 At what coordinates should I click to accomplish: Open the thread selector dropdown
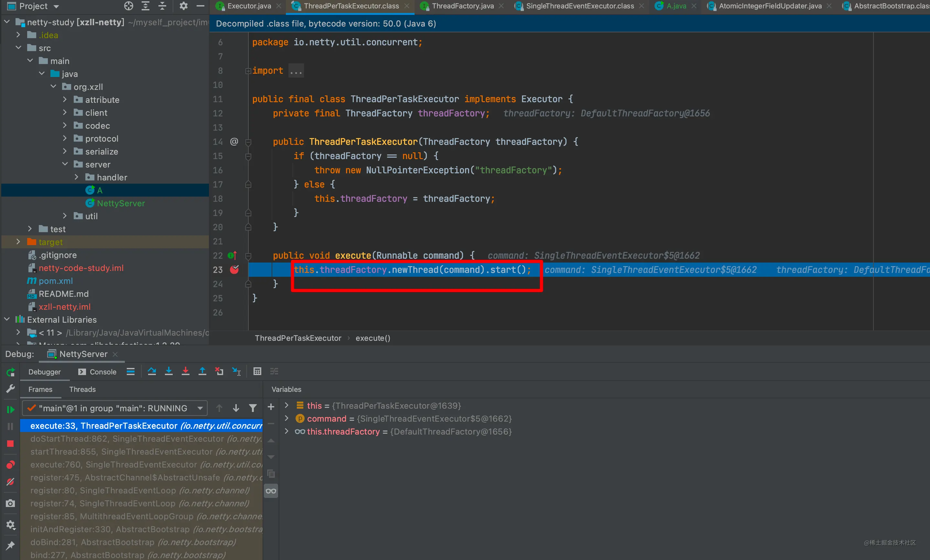click(x=115, y=408)
